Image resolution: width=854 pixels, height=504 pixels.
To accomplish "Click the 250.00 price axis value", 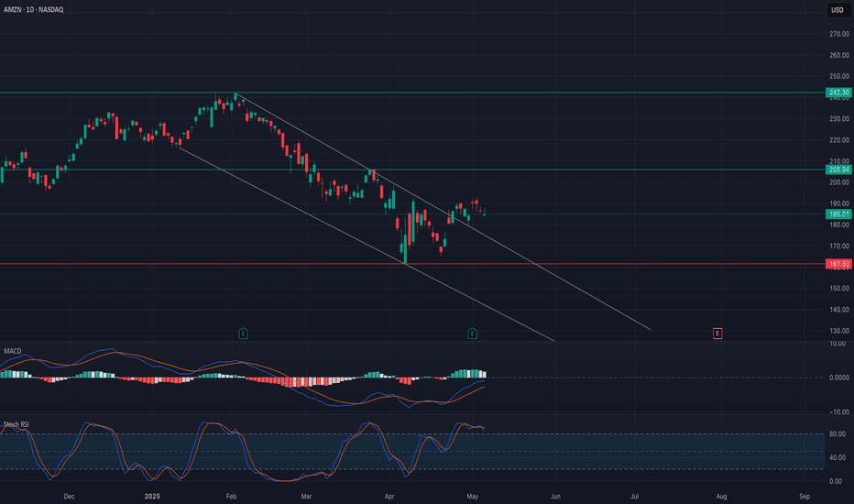I will pos(839,76).
